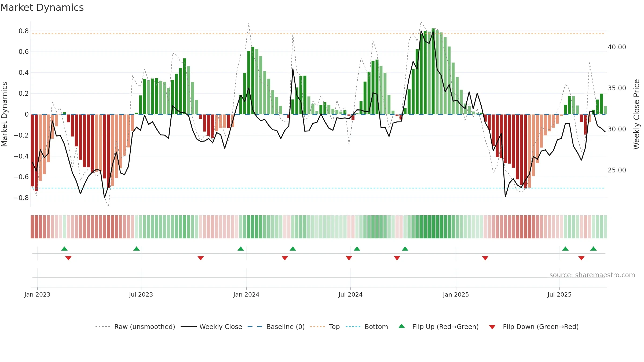The height and width of the screenshot is (362, 644).
Task: Click the Jul 2025 x-axis label
Action: pos(559,294)
